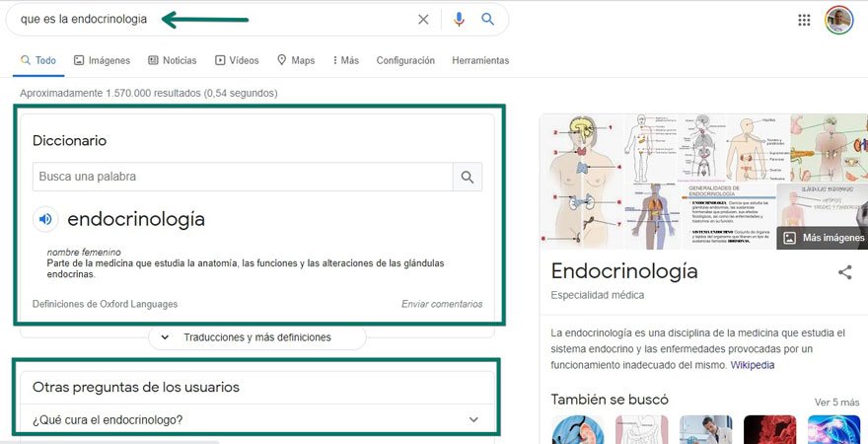Click 'Otras preguntas de los usuarios' heading
Viewport: 868px width, 444px height.
click(x=136, y=387)
